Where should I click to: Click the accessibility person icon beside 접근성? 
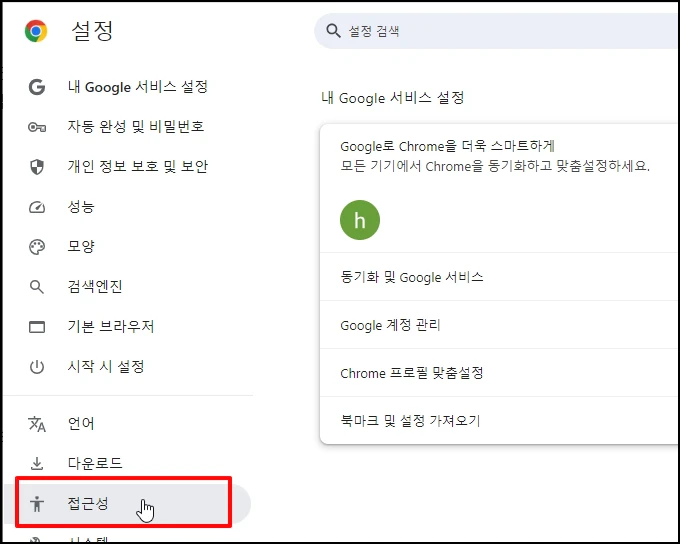point(37,504)
